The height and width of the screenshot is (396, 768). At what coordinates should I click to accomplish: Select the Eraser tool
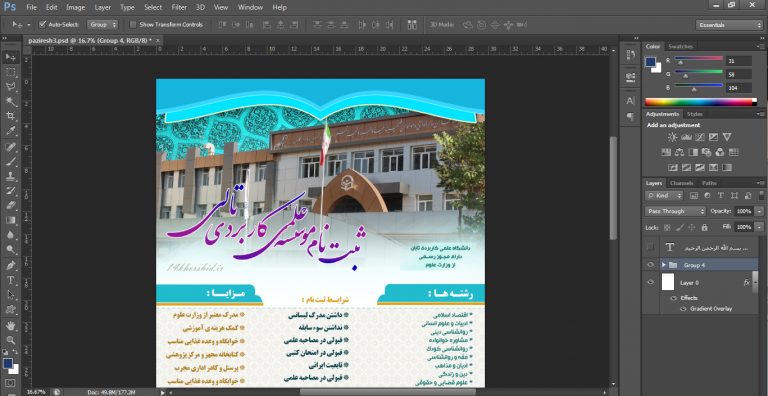point(11,206)
